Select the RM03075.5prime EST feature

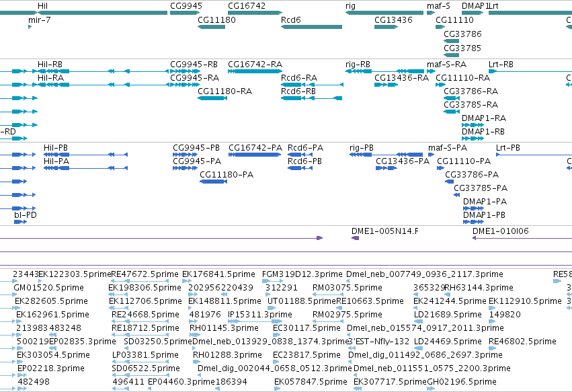(327, 295)
